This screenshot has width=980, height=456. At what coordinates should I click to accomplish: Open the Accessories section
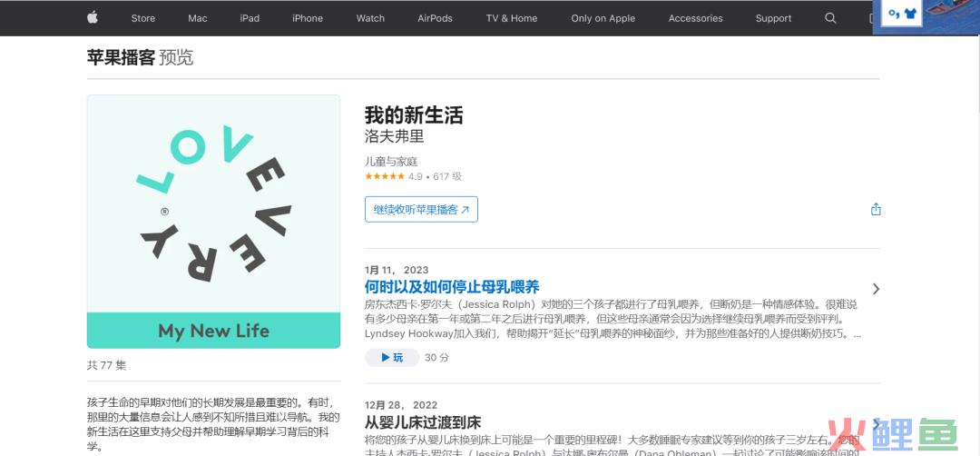pyautogui.click(x=696, y=18)
